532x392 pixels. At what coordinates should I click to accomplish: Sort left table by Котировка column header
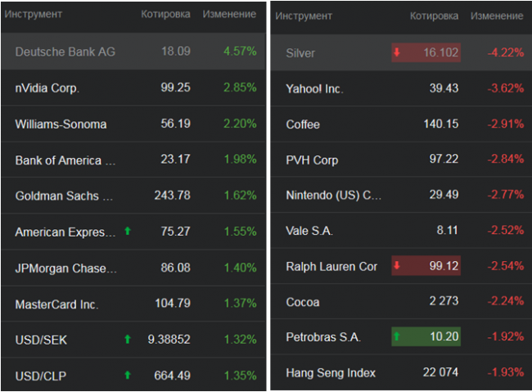(x=165, y=15)
